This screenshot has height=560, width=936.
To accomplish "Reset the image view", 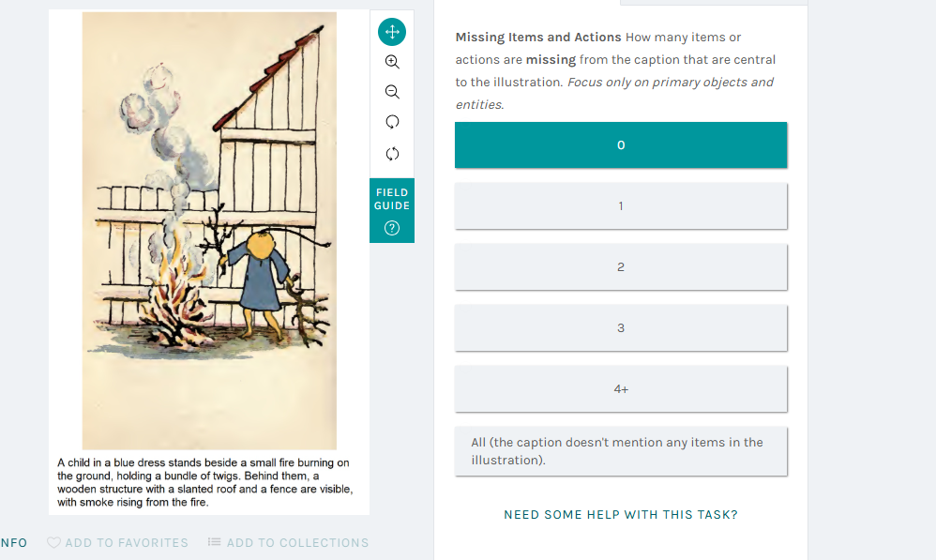I will 392,153.
